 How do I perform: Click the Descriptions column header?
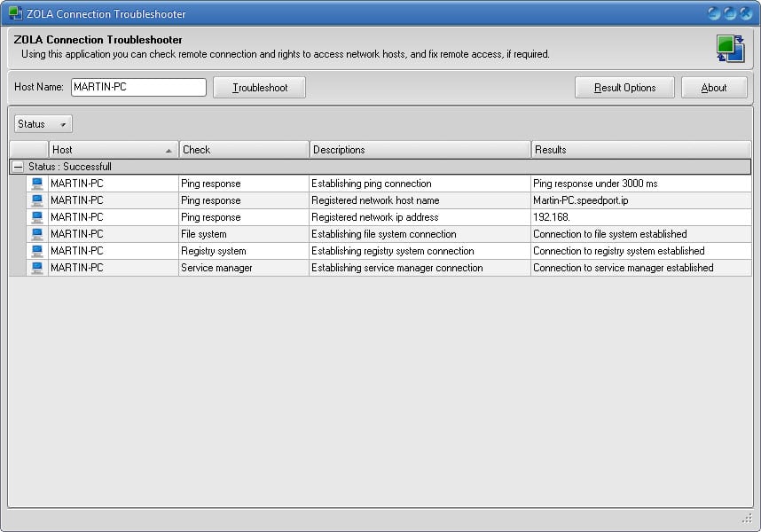coord(417,149)
